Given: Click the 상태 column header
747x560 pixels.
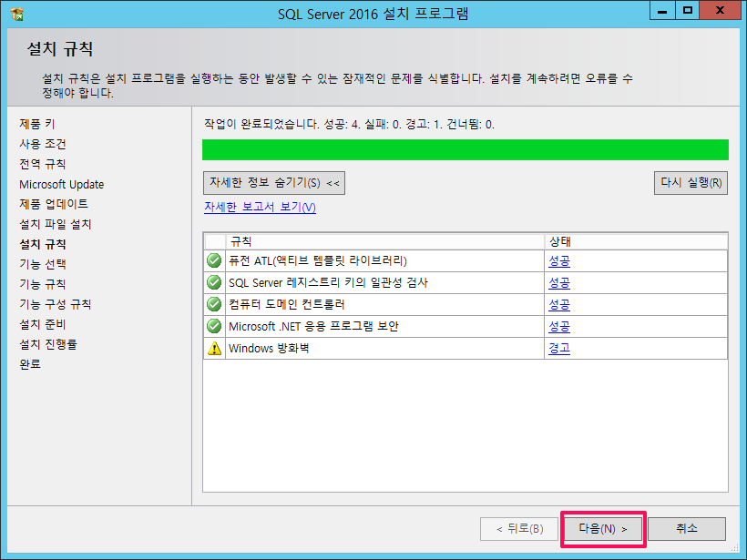Looking at the screenshot, I should pos(636,242).
